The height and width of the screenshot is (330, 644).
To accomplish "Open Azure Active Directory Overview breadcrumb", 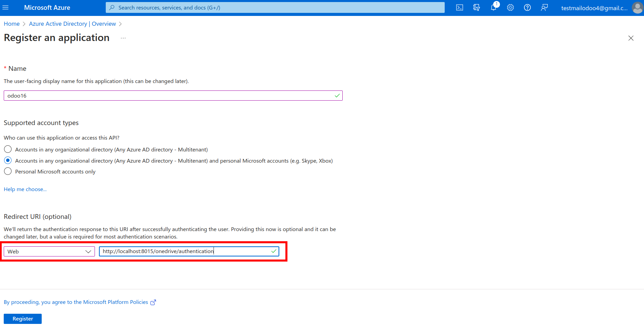I will click(x=72, y=24).
